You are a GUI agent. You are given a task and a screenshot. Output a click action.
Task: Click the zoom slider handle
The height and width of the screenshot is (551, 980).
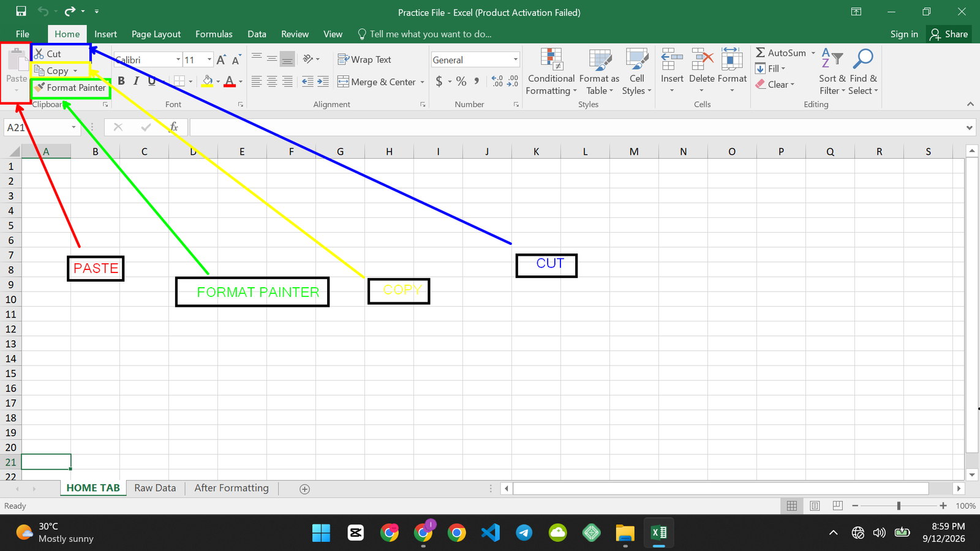click(899, 506)
